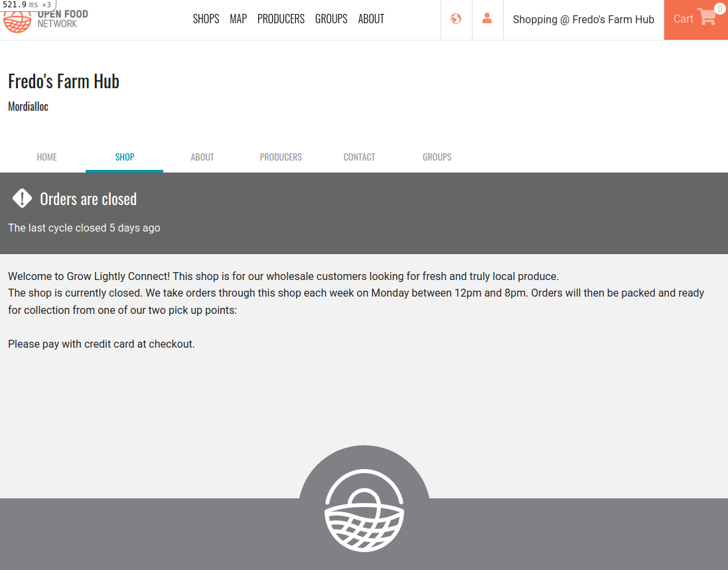This screenshot has width=728, height=570.
Task: Open ABOUT in the top navigation
Action: (x=371, y=19)
